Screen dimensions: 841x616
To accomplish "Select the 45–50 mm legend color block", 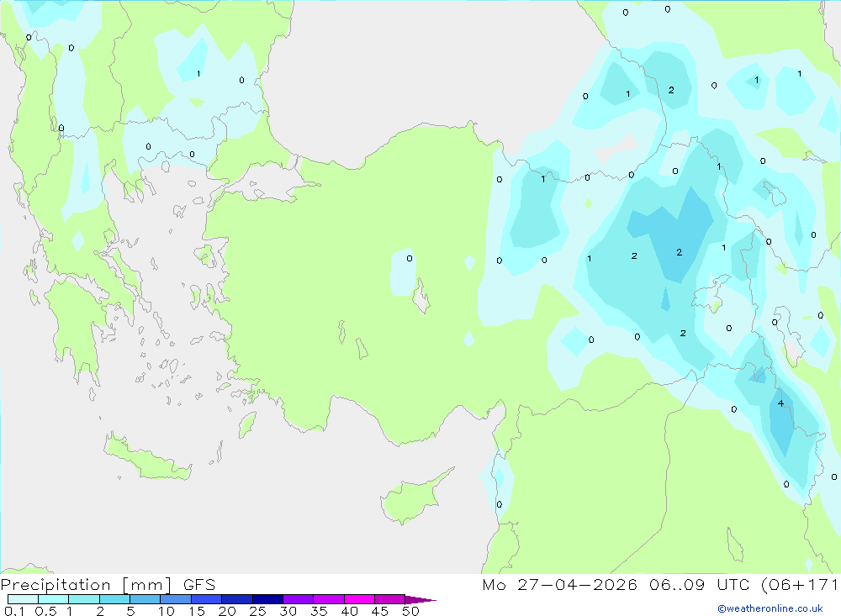I will (x=389, y=599).
